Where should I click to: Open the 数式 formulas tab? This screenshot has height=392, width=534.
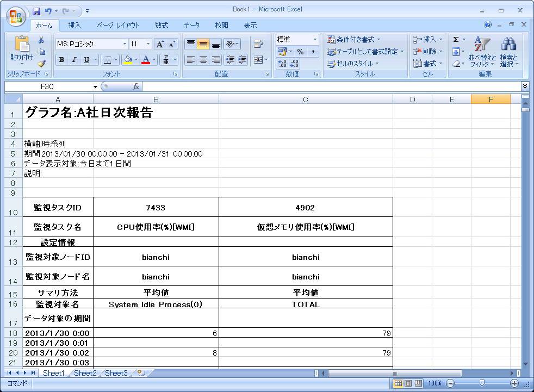tap(162, 25)
